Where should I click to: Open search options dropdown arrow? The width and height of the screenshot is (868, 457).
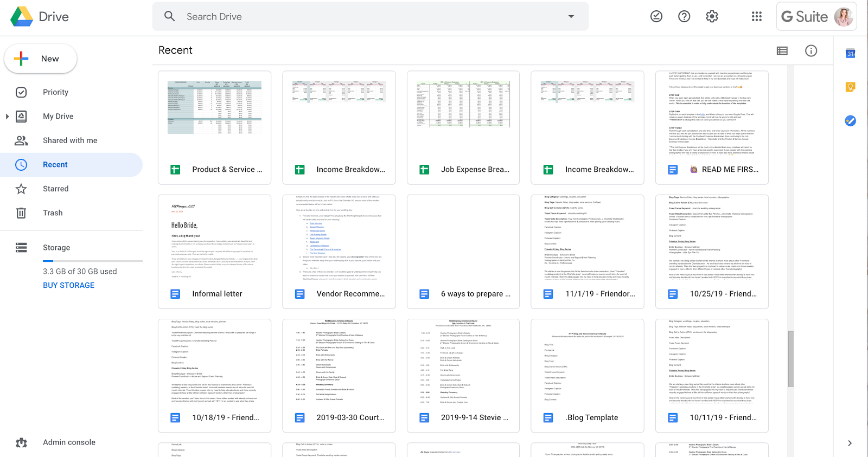tap(571, 16)
